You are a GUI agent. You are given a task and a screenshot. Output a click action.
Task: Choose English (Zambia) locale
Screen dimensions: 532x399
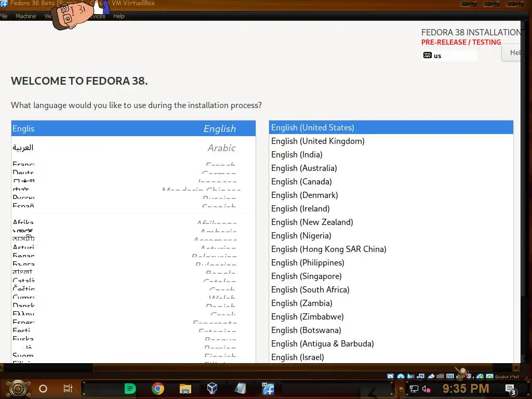coord(391,303)
